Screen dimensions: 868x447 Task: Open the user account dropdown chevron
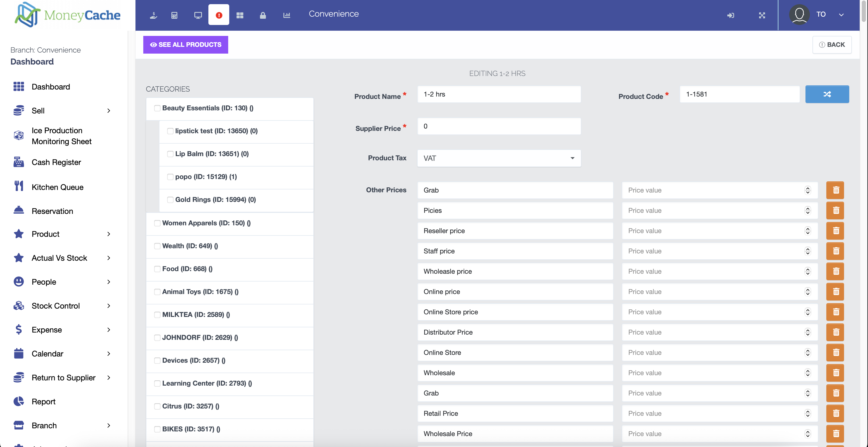841,15
